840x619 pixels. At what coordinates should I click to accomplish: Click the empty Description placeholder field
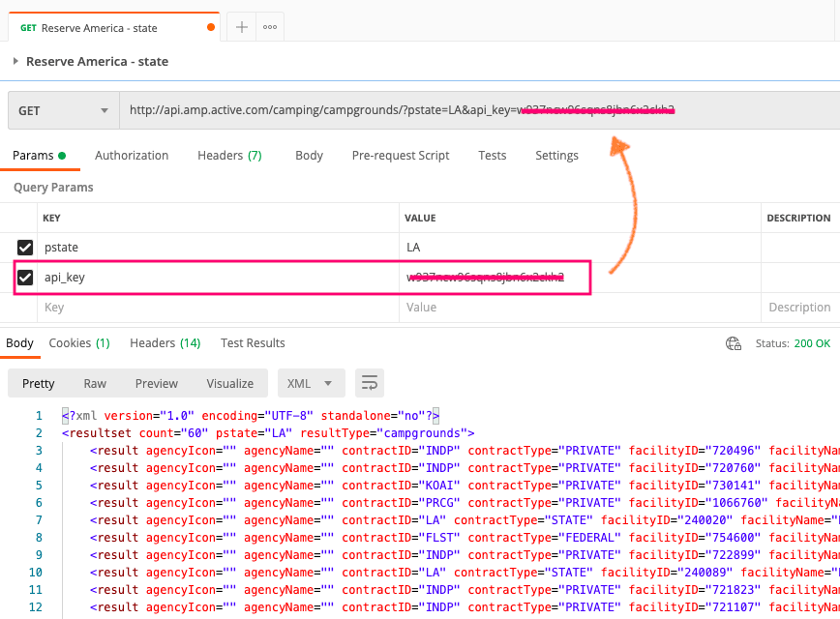pos(799,308)
